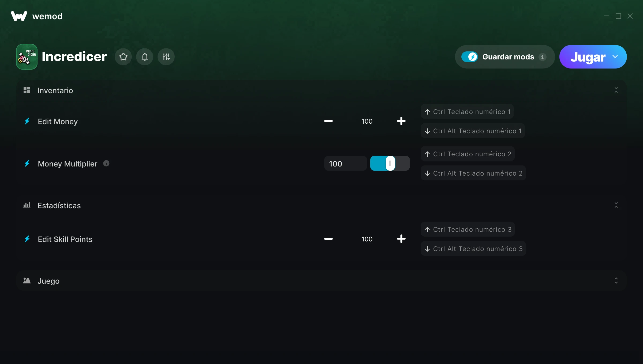Add Incredicer to favorites with star icon
Image resolution: width=643 pixels, height=364 pixels.
point(123,57)
